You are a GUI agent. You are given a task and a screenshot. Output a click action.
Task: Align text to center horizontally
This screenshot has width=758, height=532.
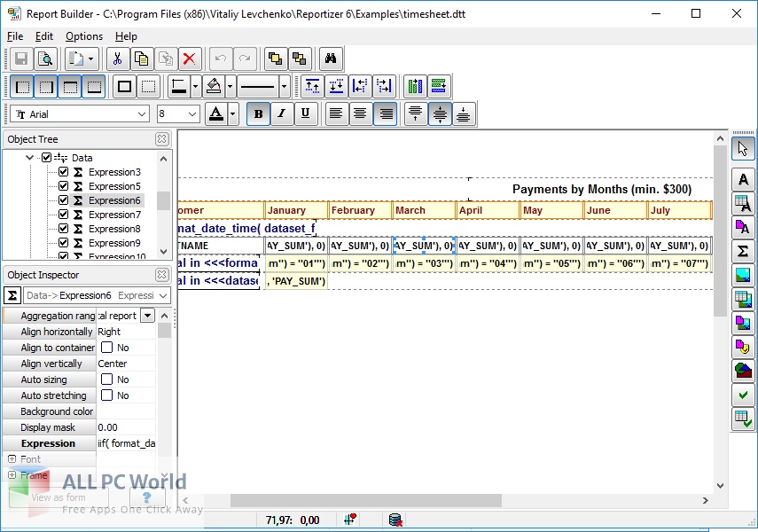click(360, 113)
